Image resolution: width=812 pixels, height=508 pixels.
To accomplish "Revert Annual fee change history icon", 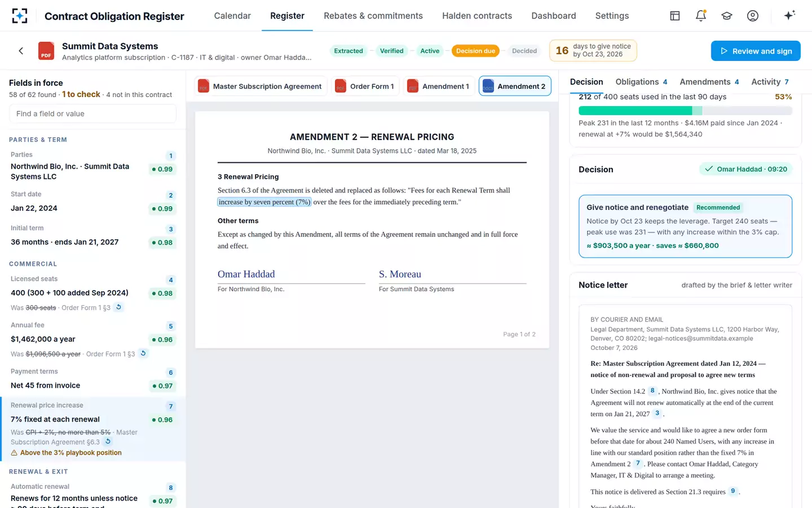I will tap(143, 353).
